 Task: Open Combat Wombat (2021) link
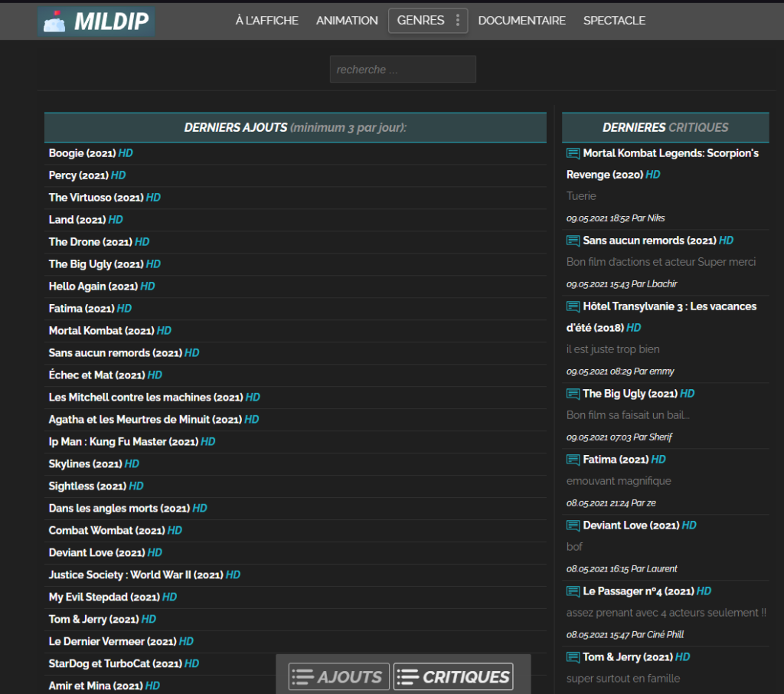[x=115, y=530]
